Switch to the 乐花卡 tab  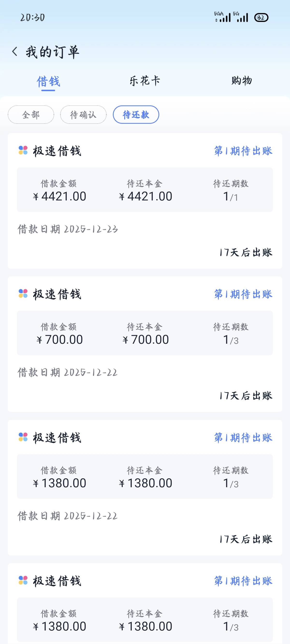(x=145, y=81)
